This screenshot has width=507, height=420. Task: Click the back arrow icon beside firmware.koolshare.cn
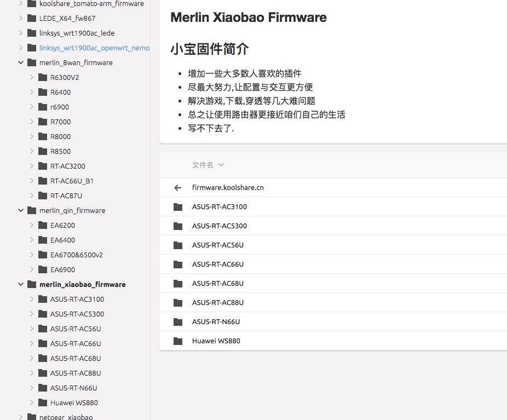(177, 187)
